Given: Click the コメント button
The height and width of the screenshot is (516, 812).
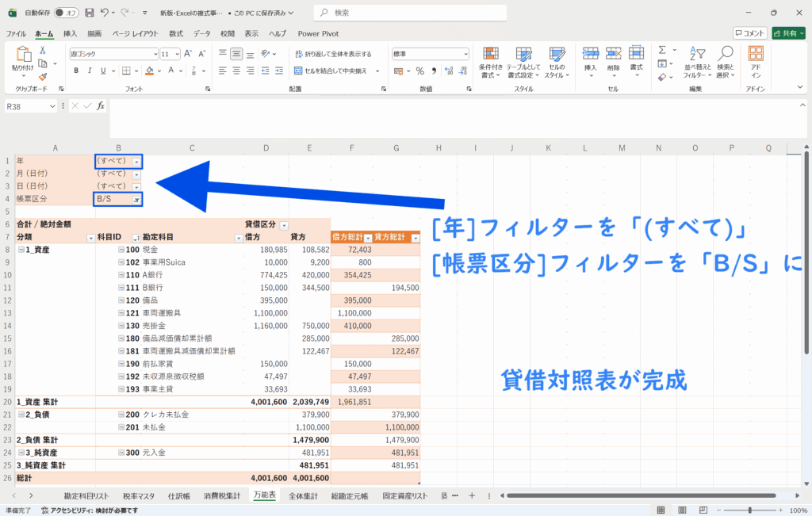Looking at the screenshot, I should click(x=749, y=33).
